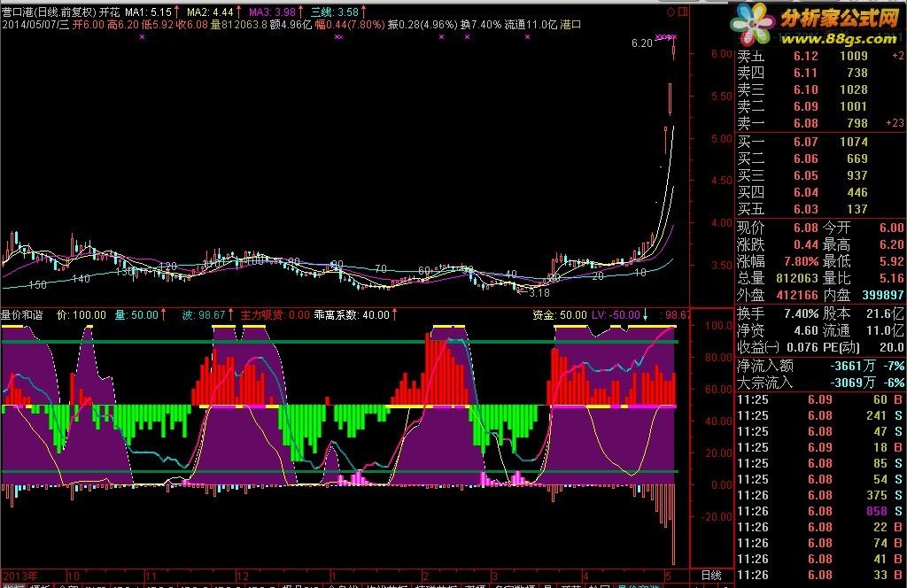Screen dimensions: 907x588
Task: Click the 5.00 level on price axis
Action: point(721,139)
